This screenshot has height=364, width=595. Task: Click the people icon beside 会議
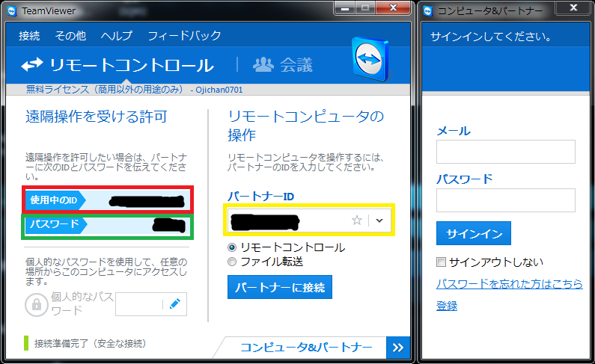(x=263, y=65)
